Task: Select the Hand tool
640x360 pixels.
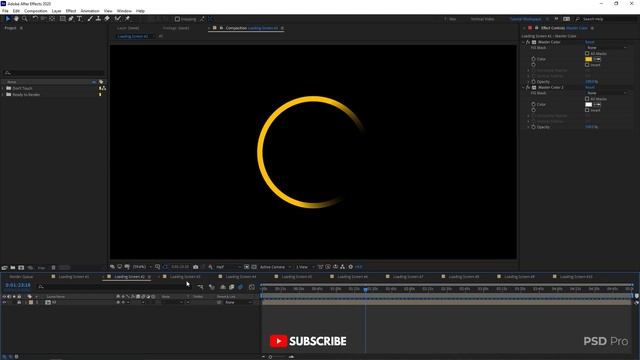Action: (16, 19)
